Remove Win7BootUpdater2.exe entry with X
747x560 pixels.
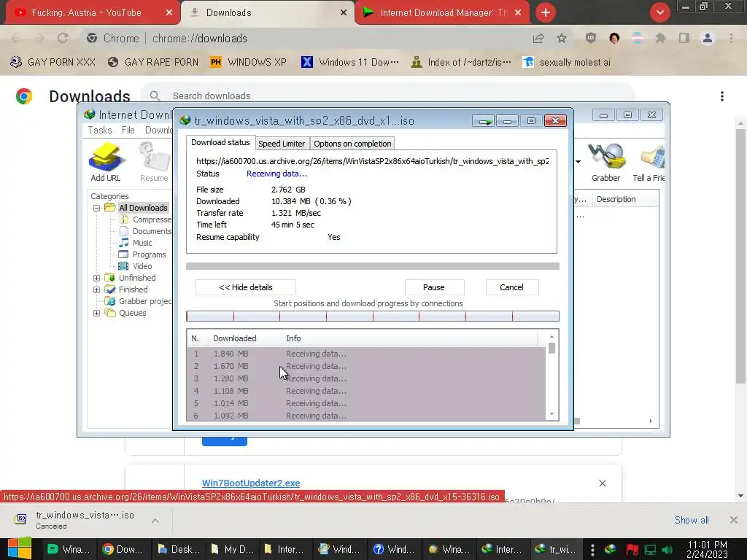tap(602, 483)
